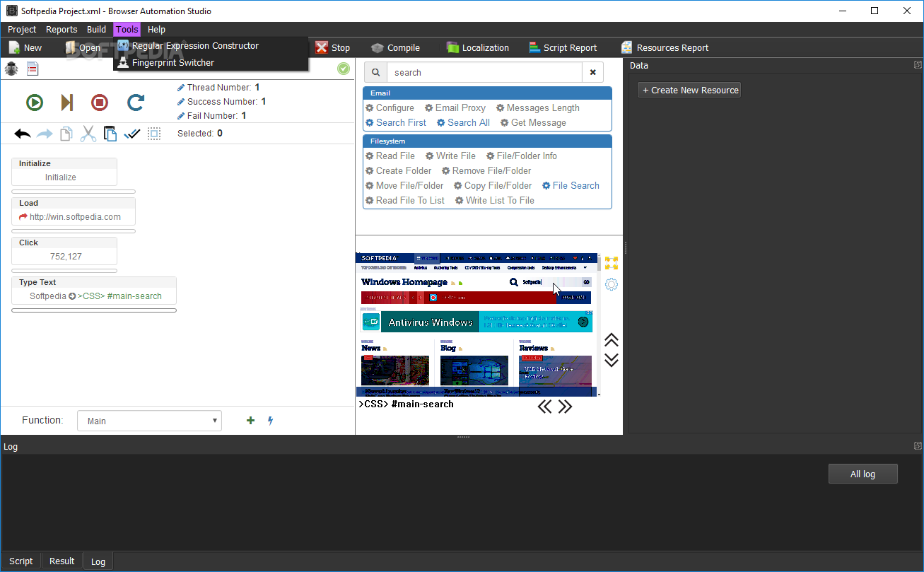Open browser settings gear icon
The image size is (924, 572).
click(x=612, y=284)
